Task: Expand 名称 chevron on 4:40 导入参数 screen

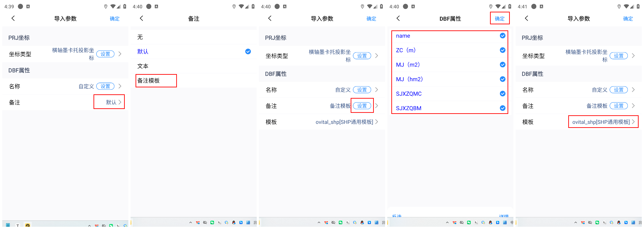Action: tap(377, 90)
